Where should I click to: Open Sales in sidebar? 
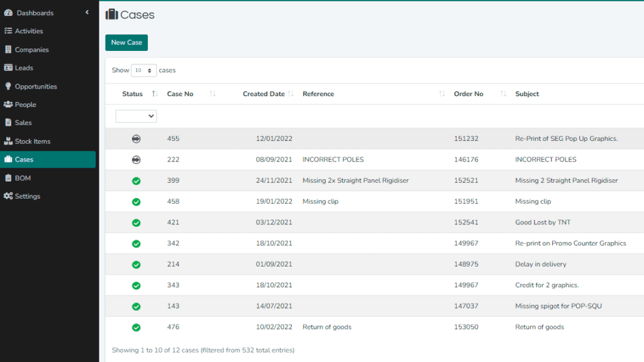tap(48, 123)
